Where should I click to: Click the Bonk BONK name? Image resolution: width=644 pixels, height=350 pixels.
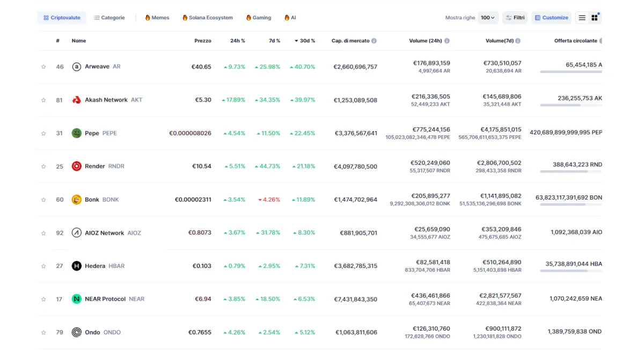pyautogui.click(x=102, y=200)
